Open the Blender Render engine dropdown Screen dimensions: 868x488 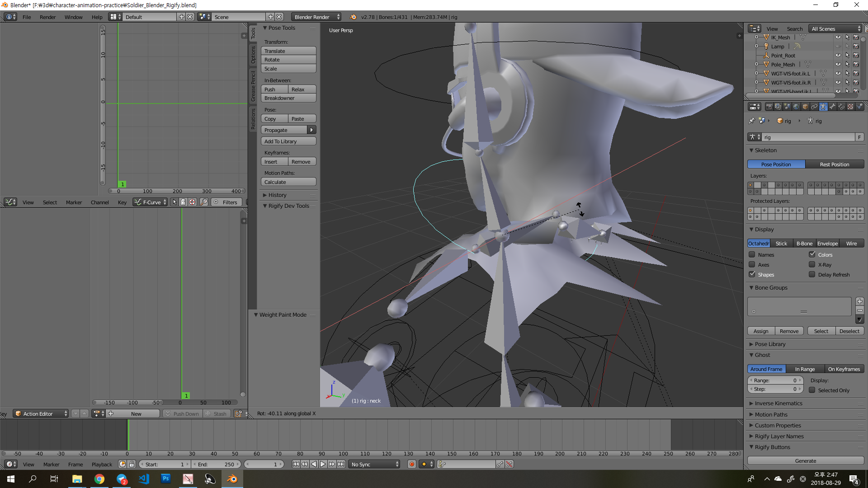pos(316,17)
